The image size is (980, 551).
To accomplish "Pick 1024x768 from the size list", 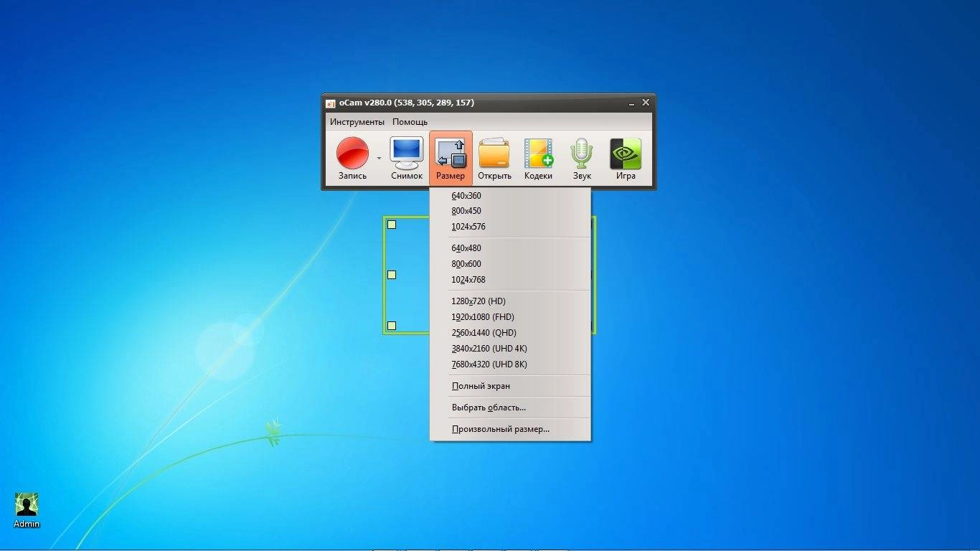I will click(x=510, y=280).
